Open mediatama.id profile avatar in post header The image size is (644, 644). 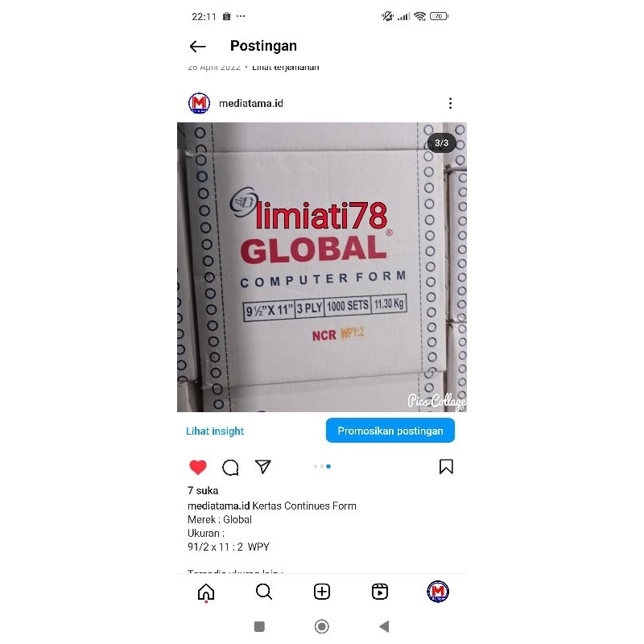[199, 103]
